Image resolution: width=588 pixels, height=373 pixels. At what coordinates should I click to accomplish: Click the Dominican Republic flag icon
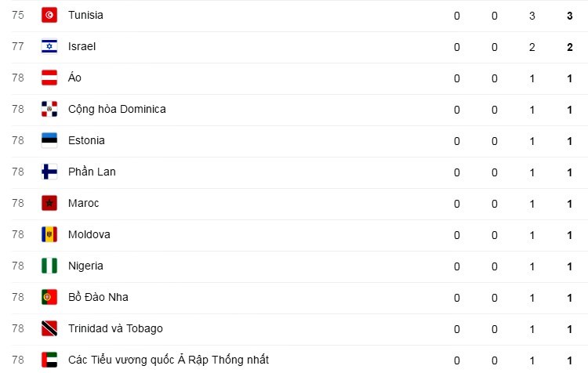(49, 109)
